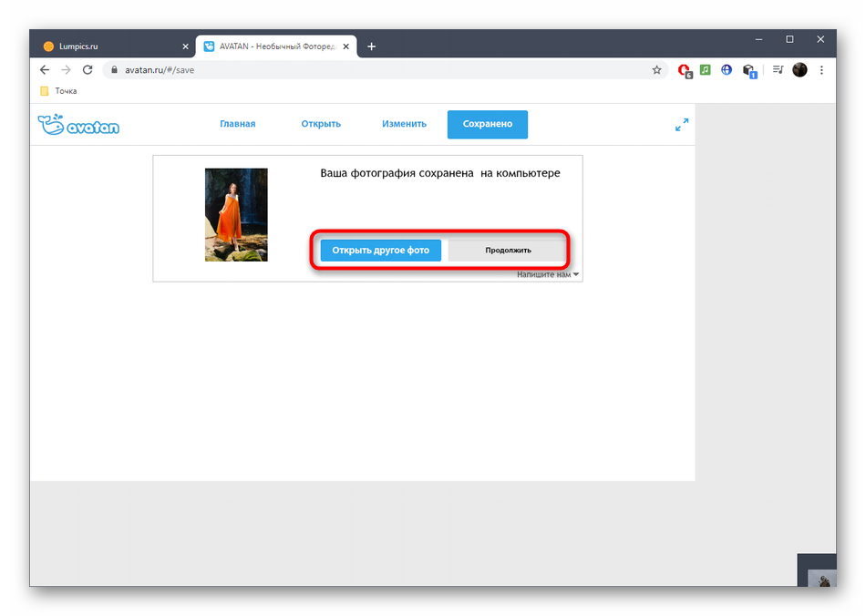The width and height of the screenshot is (866, 616).
Task: Click the Avatan whale logo
Action: 78,125
